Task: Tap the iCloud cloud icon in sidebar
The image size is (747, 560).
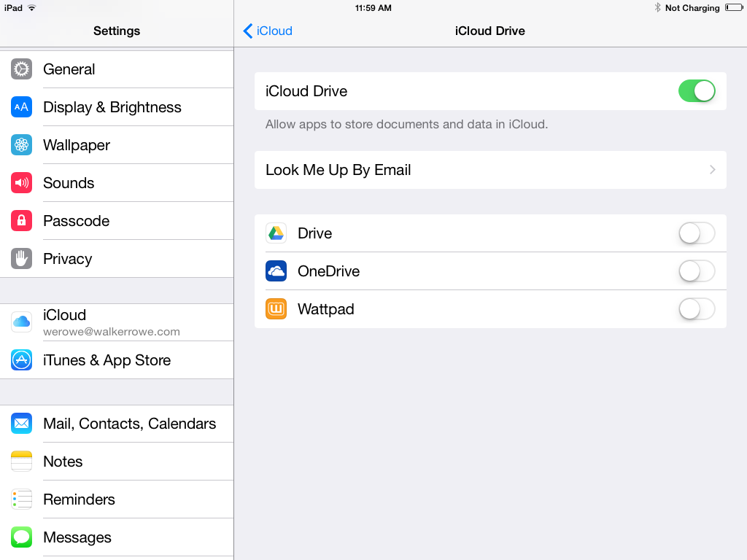Action: click(x=21, y=322)
